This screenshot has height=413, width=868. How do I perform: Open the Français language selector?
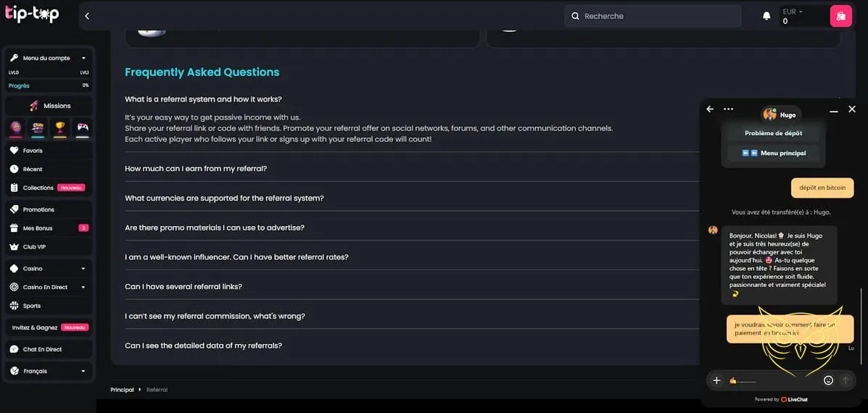[49, 371]
